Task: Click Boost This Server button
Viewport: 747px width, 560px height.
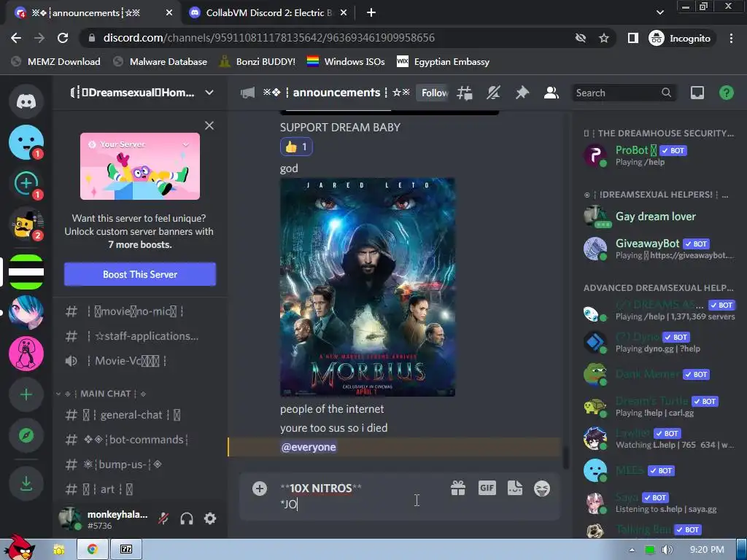Action: tap(140, 274)
